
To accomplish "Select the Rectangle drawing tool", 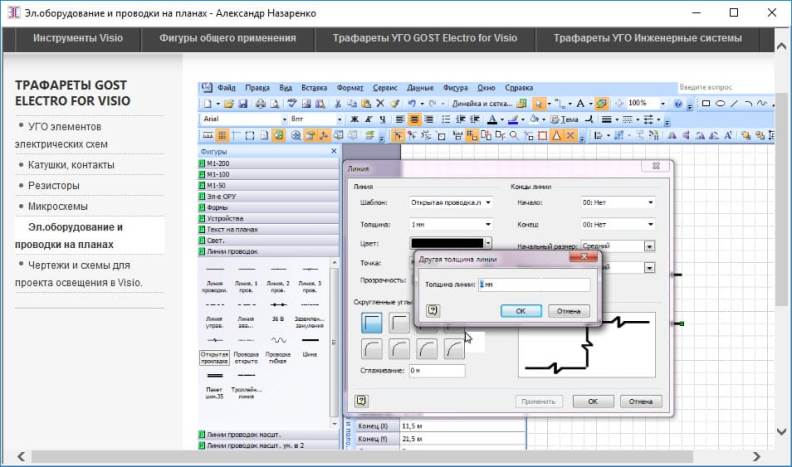I will point(706,103).
